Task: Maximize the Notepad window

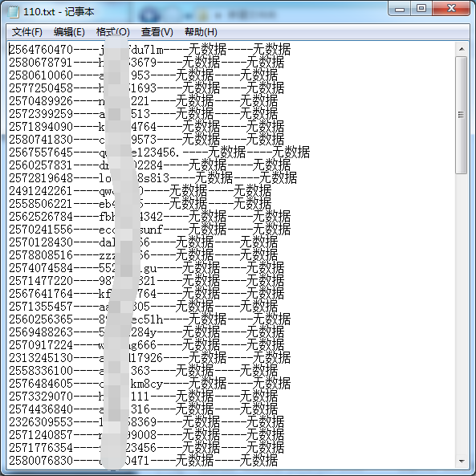Action: (421, 9)
